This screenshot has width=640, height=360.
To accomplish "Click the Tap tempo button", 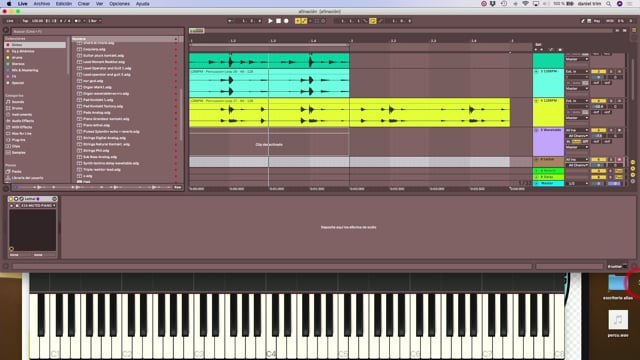I will click(25, 21).
